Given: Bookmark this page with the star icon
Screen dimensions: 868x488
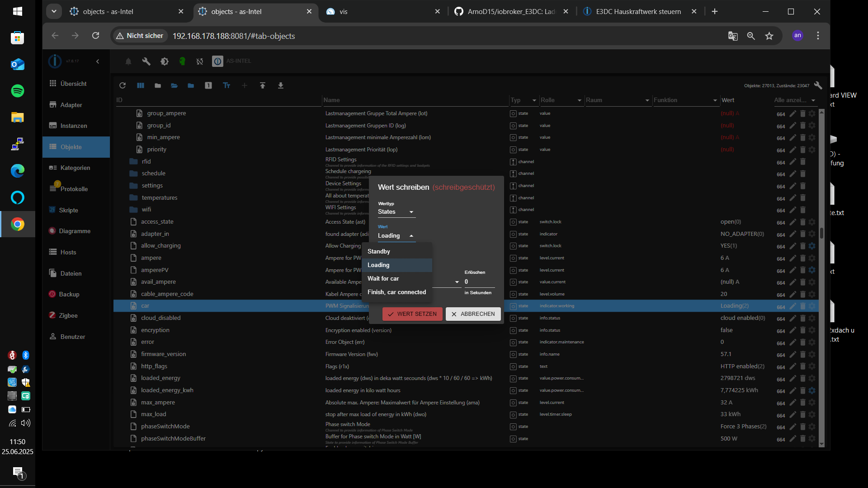Looking at the screenshot, I should [x=769, y=36].
